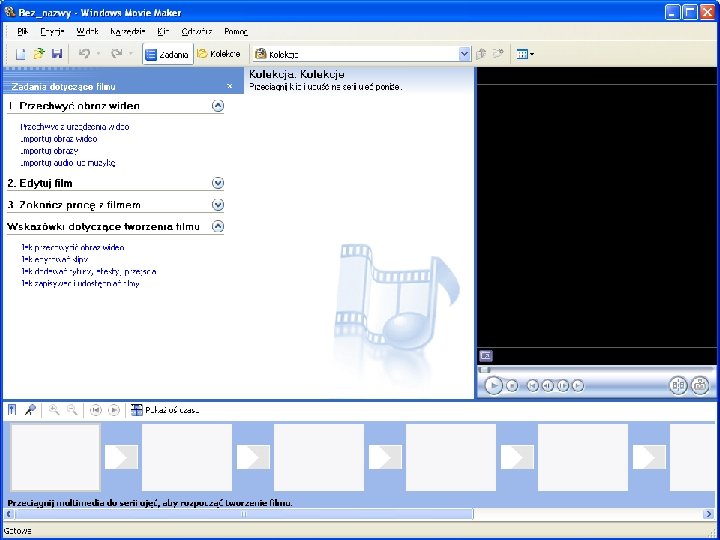The height and width of the screenshot is (540, 720).
Task: Open Jak zapisywać i udostępniać filmy tip
Action: [x=80, y=284]
